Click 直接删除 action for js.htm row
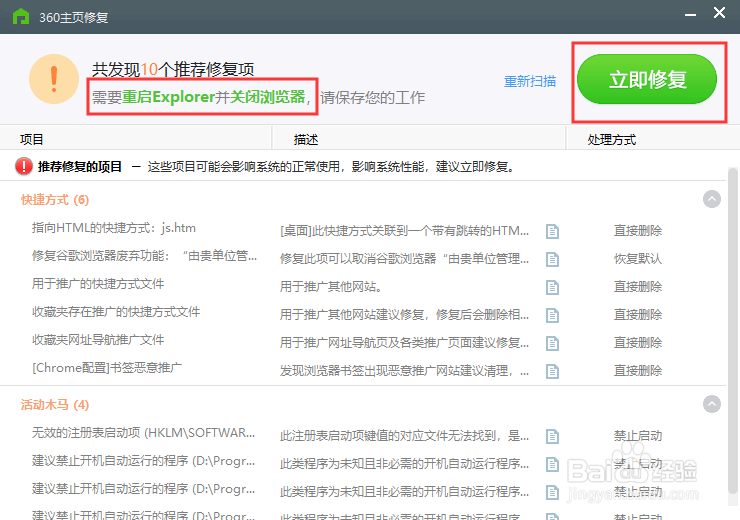This screenshot has height=520, width=740. coord(638,231)
